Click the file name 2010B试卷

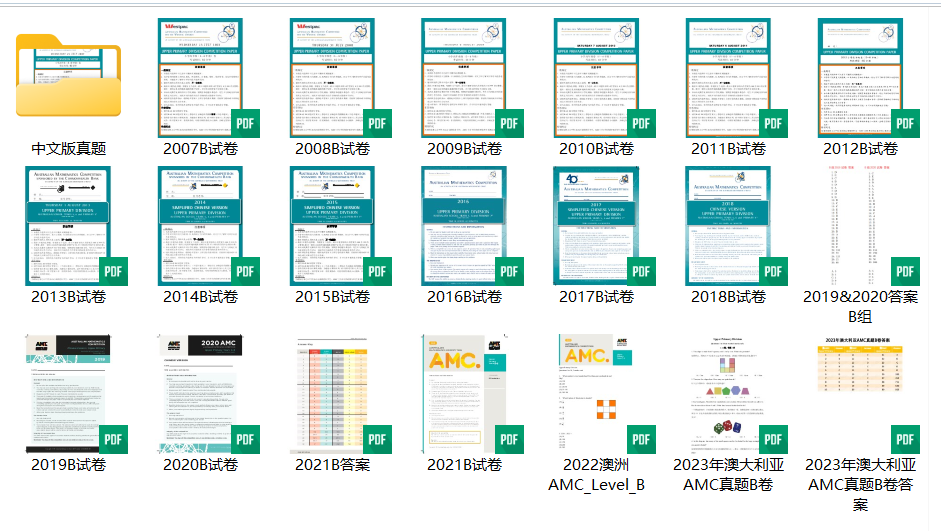tap(597, 149)
